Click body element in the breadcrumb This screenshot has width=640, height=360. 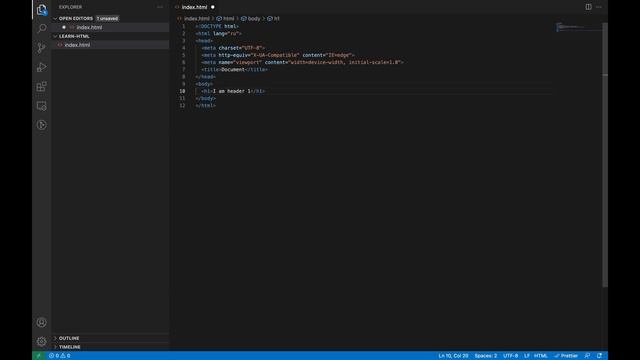(x=251, y=19)
